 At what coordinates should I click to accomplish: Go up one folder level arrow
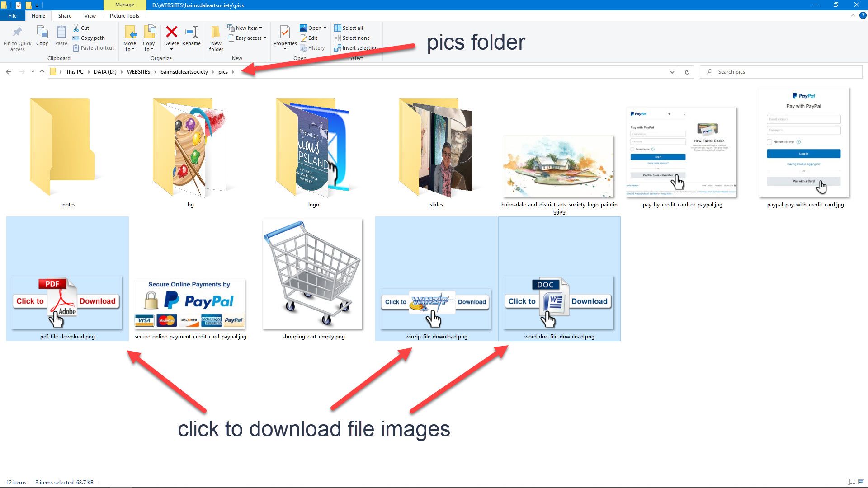coord(42,72)
